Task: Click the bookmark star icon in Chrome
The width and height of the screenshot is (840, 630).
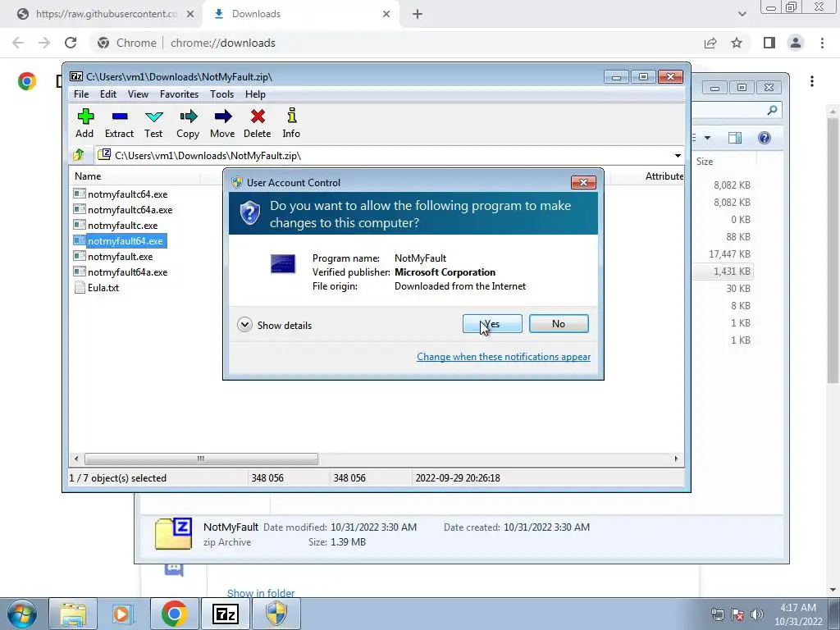Action: [x=737, y=43]
